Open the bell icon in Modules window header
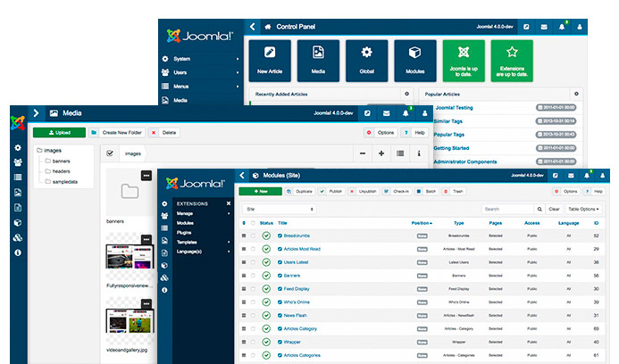619x364 pixels. 587,176
